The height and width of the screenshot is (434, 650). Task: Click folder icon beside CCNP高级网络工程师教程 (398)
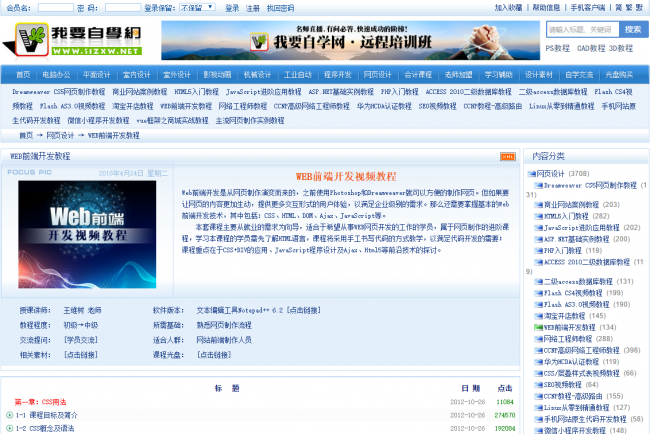click(x=538, y=351)
